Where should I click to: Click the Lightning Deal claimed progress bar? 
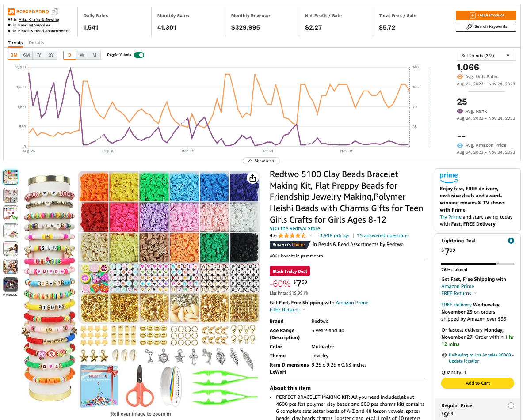(x=477, y=263)
